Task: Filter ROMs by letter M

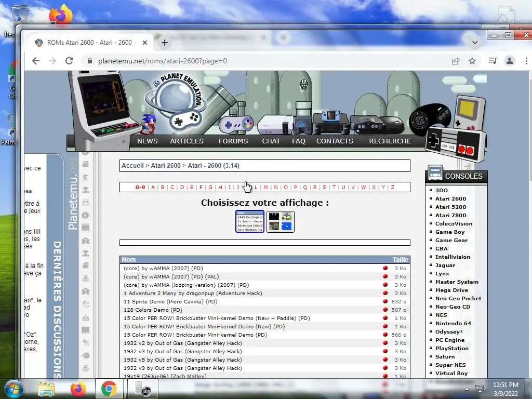Action: pyautogui.click(x=265, y=187)
